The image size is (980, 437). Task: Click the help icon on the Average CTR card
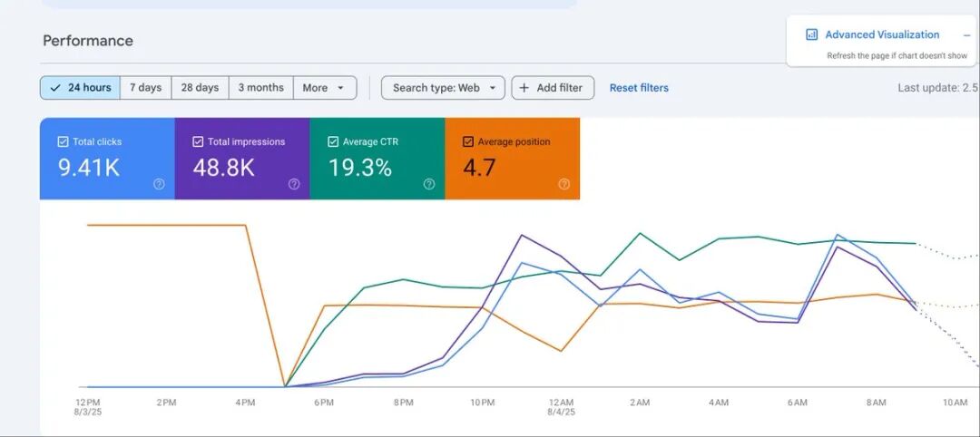(x=428, y=183)
